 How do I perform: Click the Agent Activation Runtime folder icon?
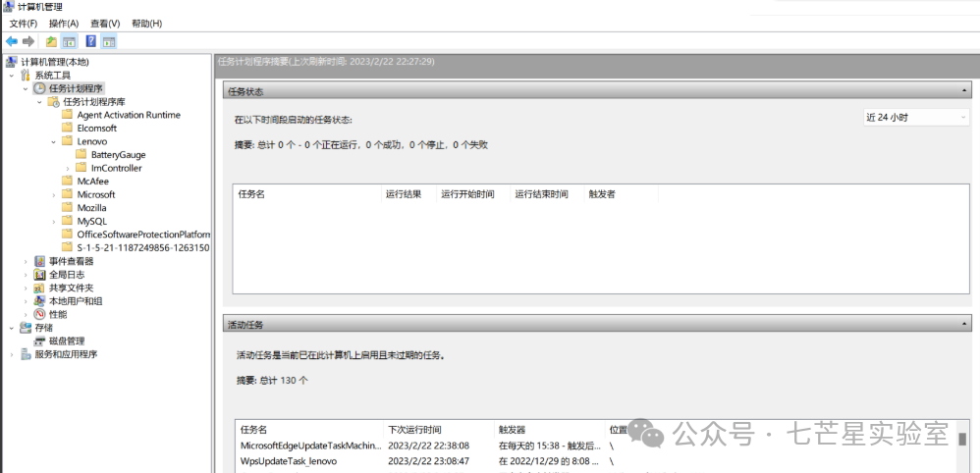pos(68,115)
